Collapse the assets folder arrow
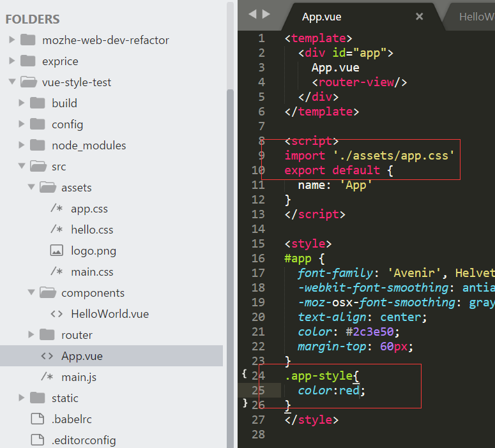The width and height of the screenshot is (495, 448). pos(31,187)
